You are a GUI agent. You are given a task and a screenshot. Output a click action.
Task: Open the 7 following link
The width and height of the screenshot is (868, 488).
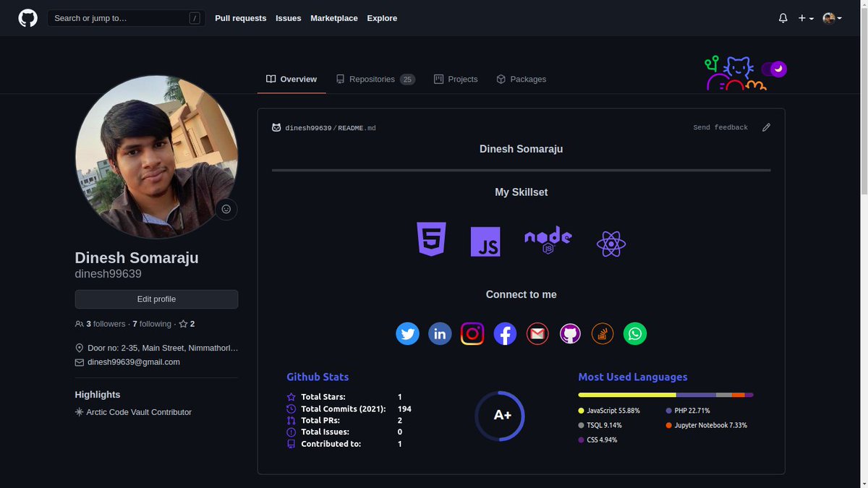(152, 324)
